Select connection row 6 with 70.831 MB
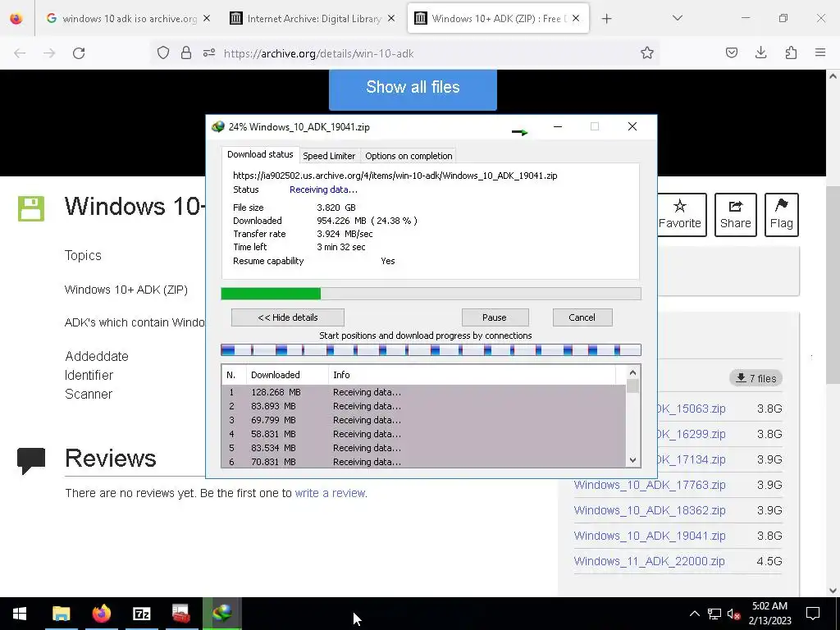The height and width of the screenshot is (630, 840). click(423, 461)
